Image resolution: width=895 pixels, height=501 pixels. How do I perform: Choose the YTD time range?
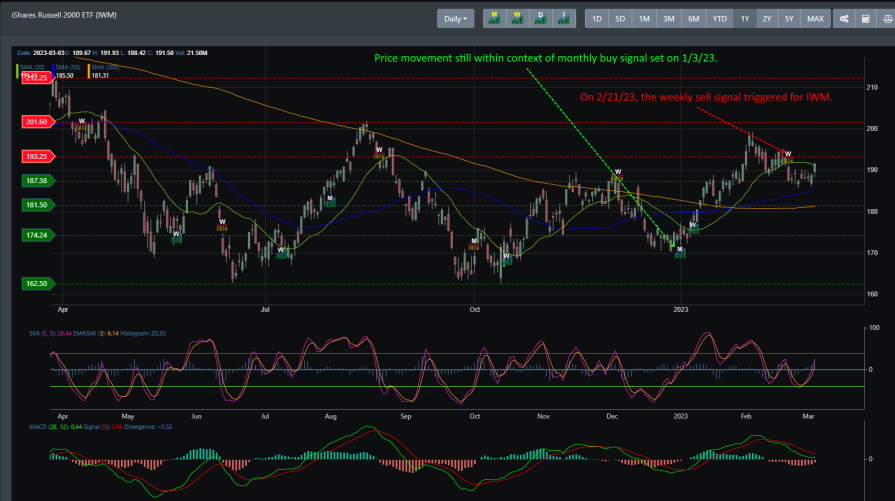click(720, 19)
